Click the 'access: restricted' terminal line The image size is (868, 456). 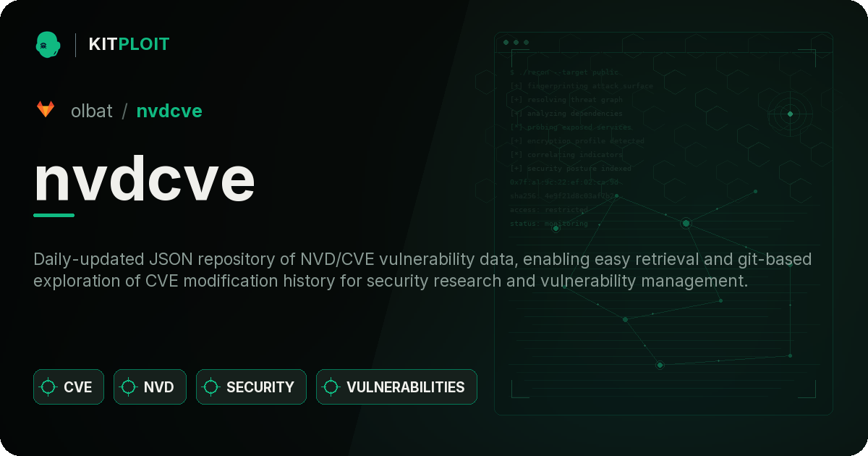[549, 210]
